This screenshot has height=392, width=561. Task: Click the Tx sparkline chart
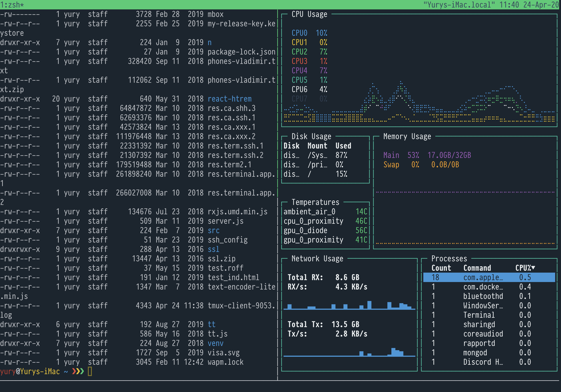point(349,352)
